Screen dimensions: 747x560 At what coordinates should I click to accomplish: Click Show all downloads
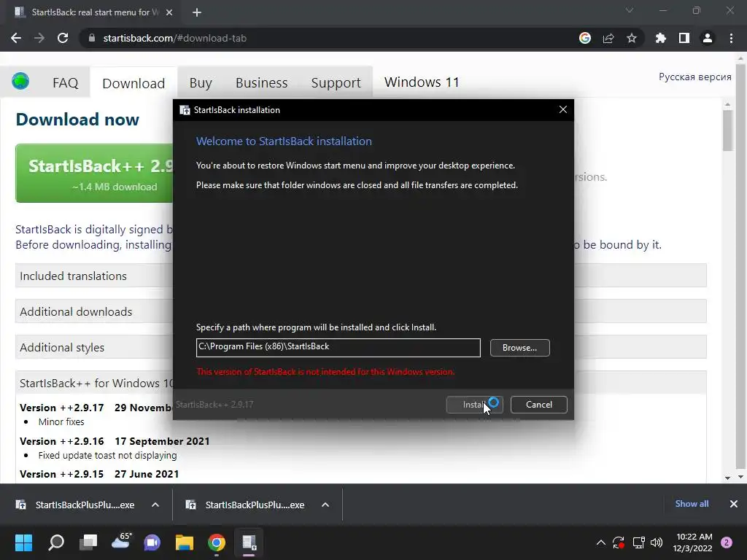tap(692, 504)
